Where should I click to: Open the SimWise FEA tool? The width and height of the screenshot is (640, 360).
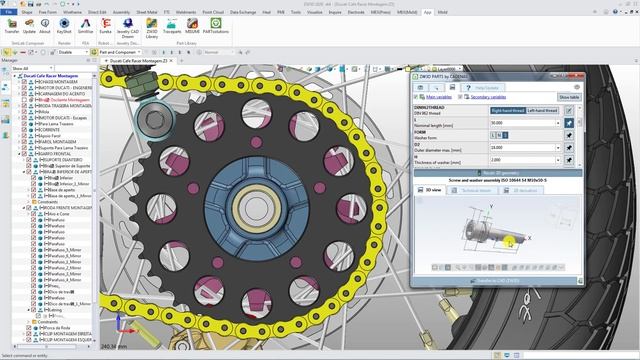[85, 26]
